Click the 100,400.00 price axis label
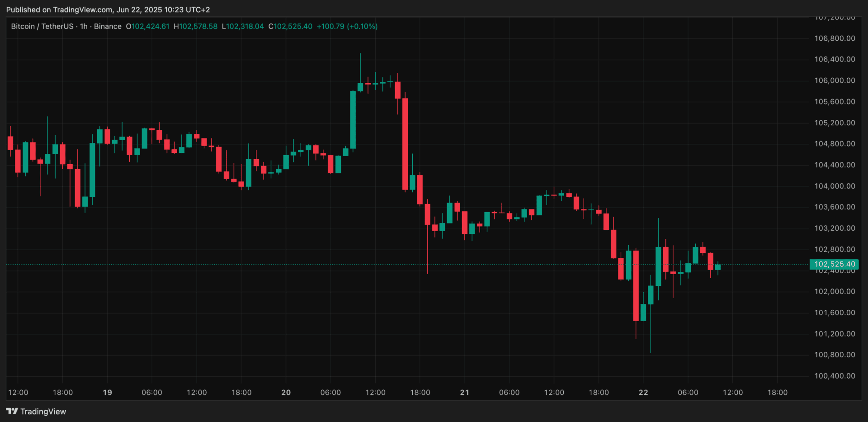Image resolution: width=868 pixels, height=422 pixels. (835, 376)
